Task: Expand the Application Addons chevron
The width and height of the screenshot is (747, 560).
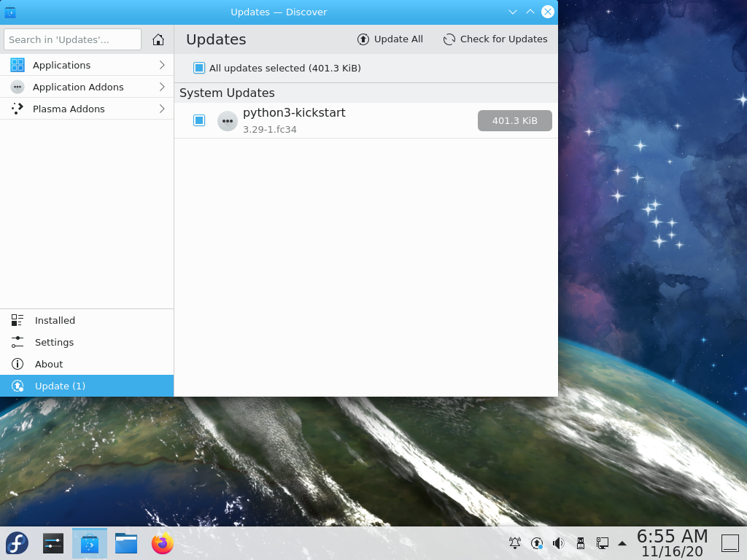Action: coord(162,87)
